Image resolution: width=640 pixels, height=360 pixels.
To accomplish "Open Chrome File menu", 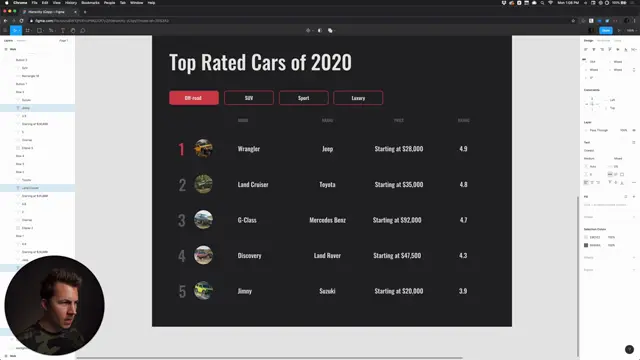I will pyautogui.click(x=34, y=3).
